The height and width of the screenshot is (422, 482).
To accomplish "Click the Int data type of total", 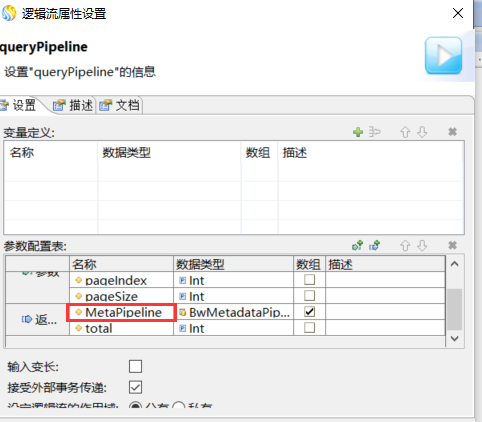I will click(233, 328).
